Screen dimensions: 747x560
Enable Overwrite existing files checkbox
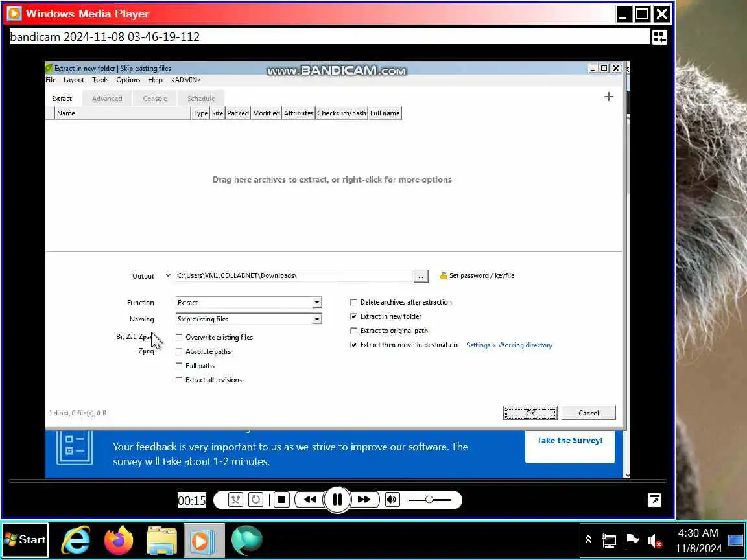pyautogui.click(x=179, y=337)
